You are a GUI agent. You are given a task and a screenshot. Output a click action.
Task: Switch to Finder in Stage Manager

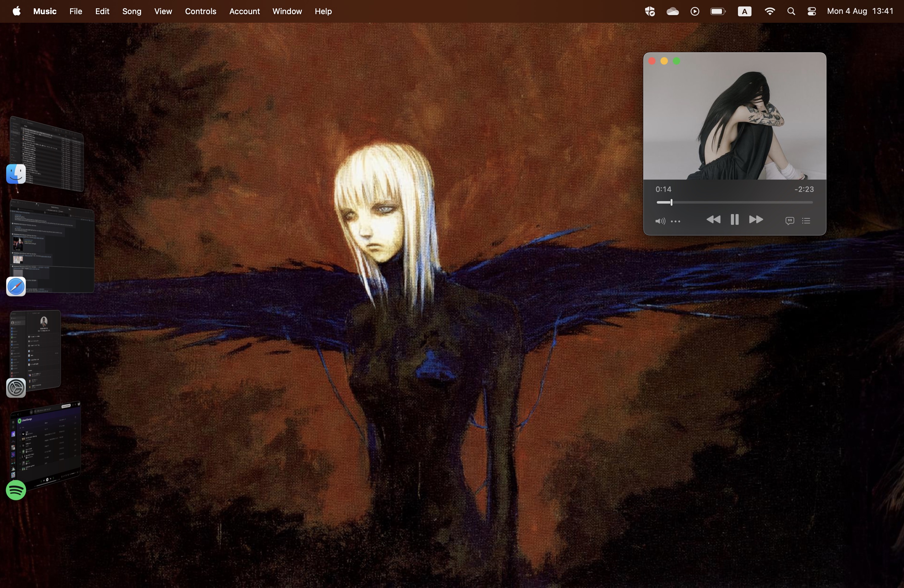[x=16, y=174]
